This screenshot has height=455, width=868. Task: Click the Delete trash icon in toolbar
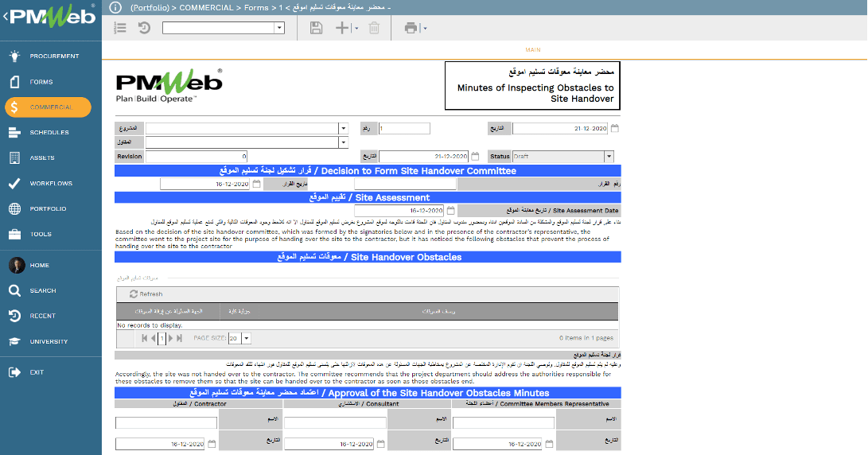click(x=374, y=28)
